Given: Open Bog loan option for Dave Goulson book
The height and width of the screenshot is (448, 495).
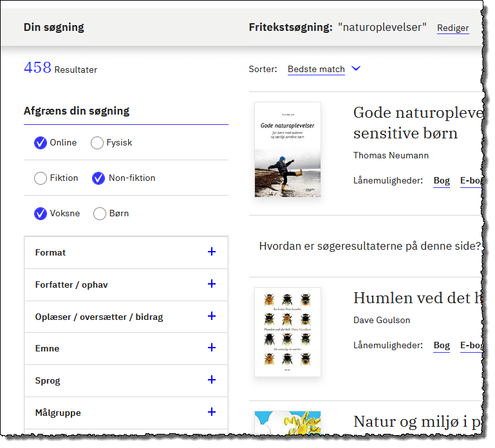Looking at the screenshot, I should (442, 346).
